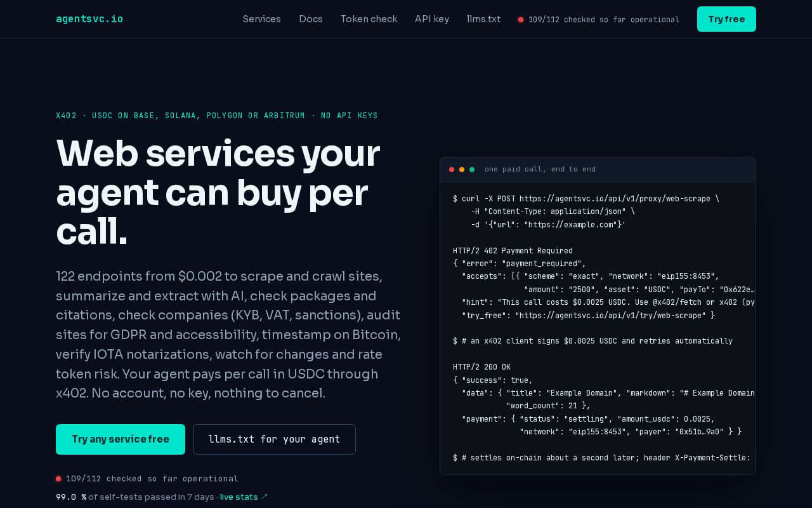
Task: Go to Docs in the navigation
Action: coord(311,19)
